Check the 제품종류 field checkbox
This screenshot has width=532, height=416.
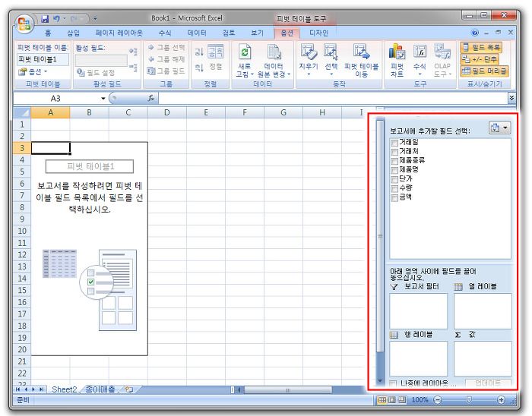(x=394, y=161)
